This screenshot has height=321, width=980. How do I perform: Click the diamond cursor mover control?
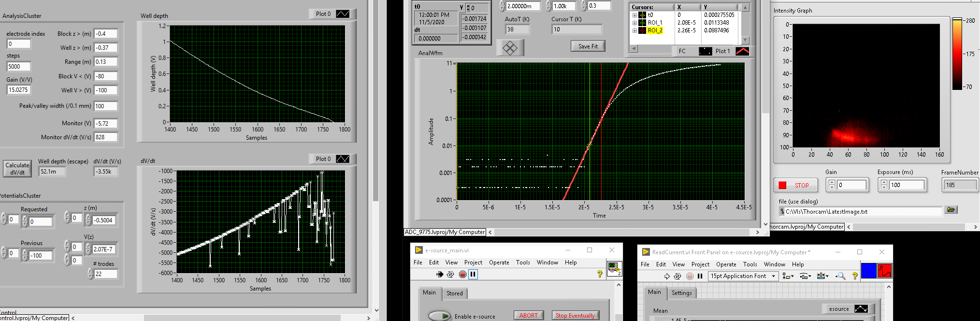tap(510, 48)
